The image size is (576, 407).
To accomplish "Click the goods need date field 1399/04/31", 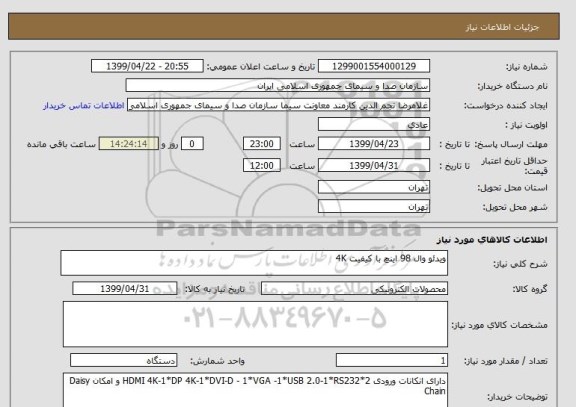I will click(x=125, y=288).
